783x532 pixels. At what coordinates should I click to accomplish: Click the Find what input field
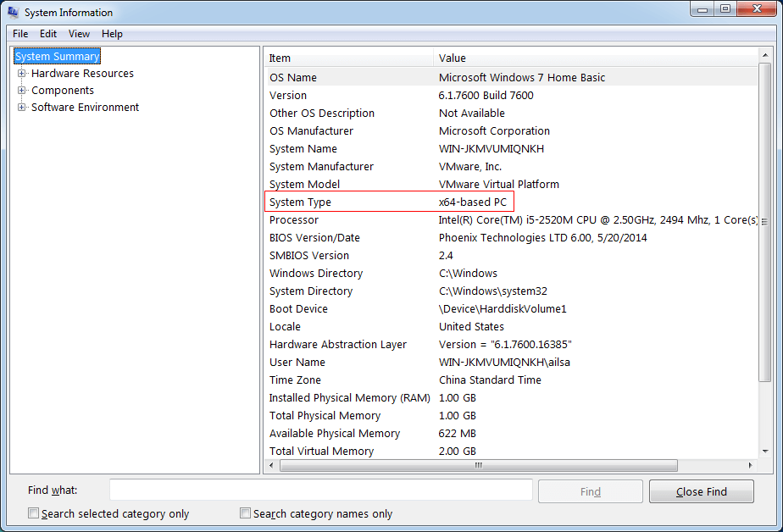click(320, 490)
